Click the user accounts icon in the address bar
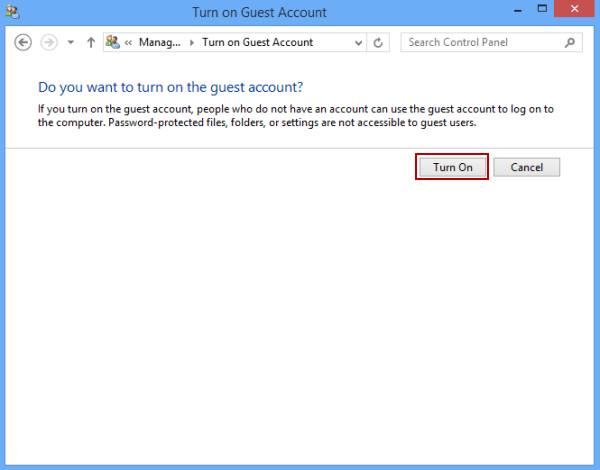 tap(113, 43)
